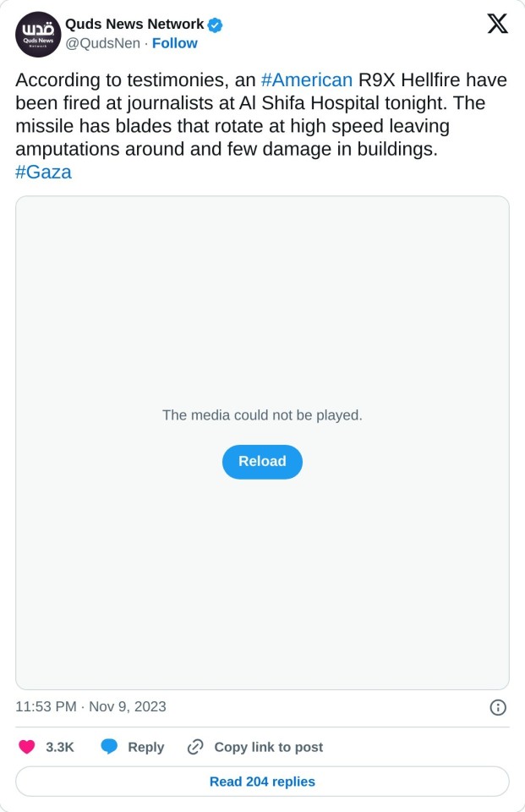This screenshot has height=812, width=525.
Task: Click the reply speech bubble icon
Action: click(x=109, y=747)
